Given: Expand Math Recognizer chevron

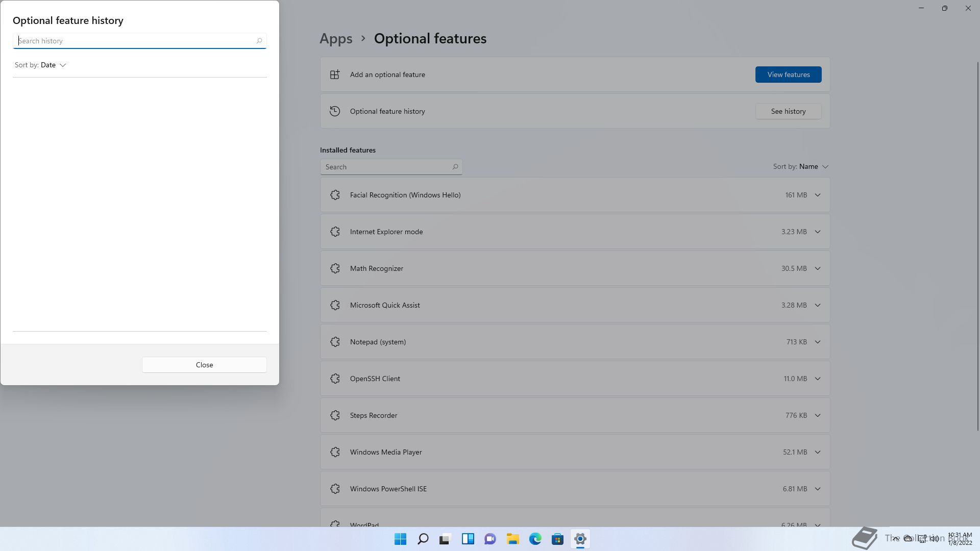Looking at the screenshot, I should click(817, 268).
